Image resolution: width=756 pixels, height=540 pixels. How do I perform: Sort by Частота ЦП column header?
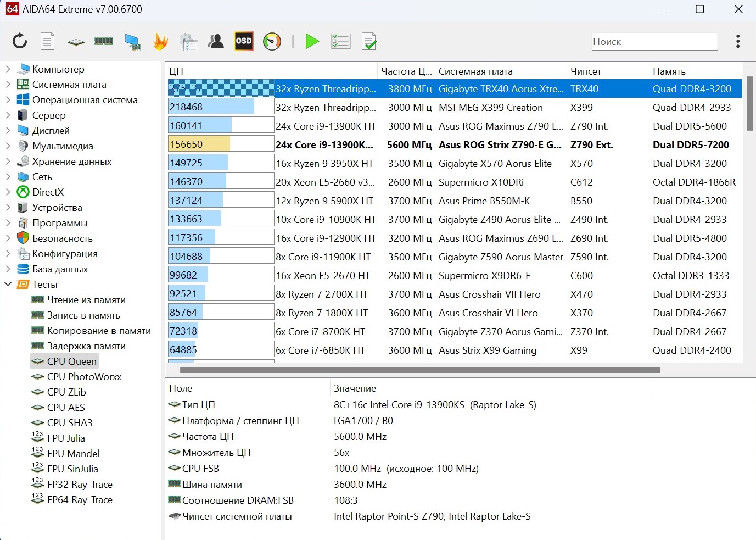click(x=406, y=71)
